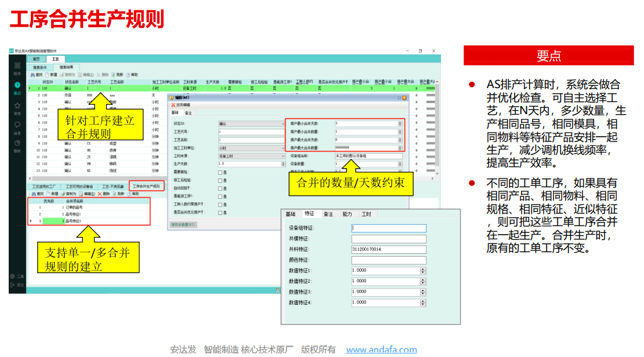Open the 状态ID dropdown in edit dialog
The image size is (644, 357).
251,123
